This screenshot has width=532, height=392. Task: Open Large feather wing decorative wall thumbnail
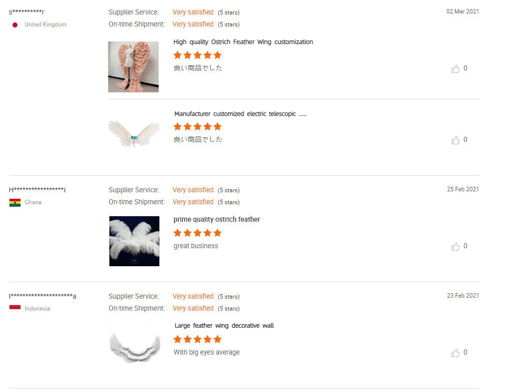135,347
